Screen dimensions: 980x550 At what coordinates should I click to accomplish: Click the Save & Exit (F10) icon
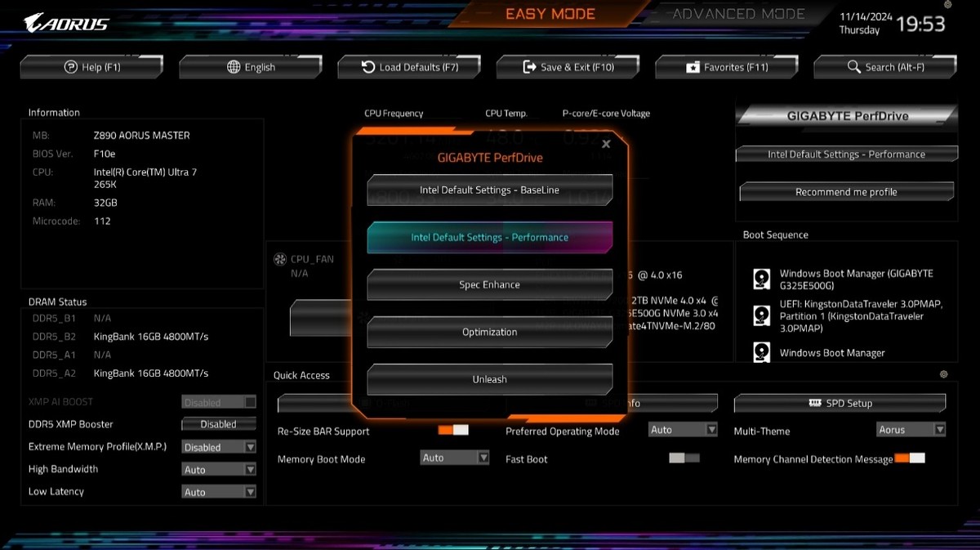point(529,67)
